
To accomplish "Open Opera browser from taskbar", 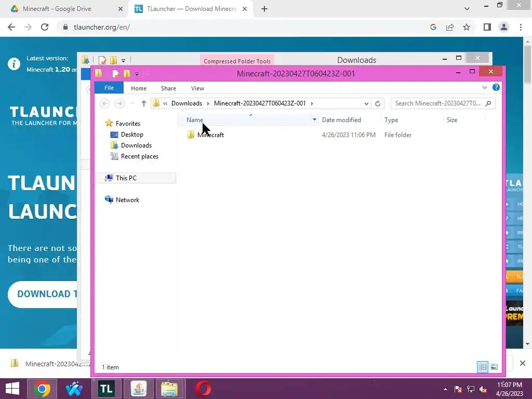I will click(203, 389).
